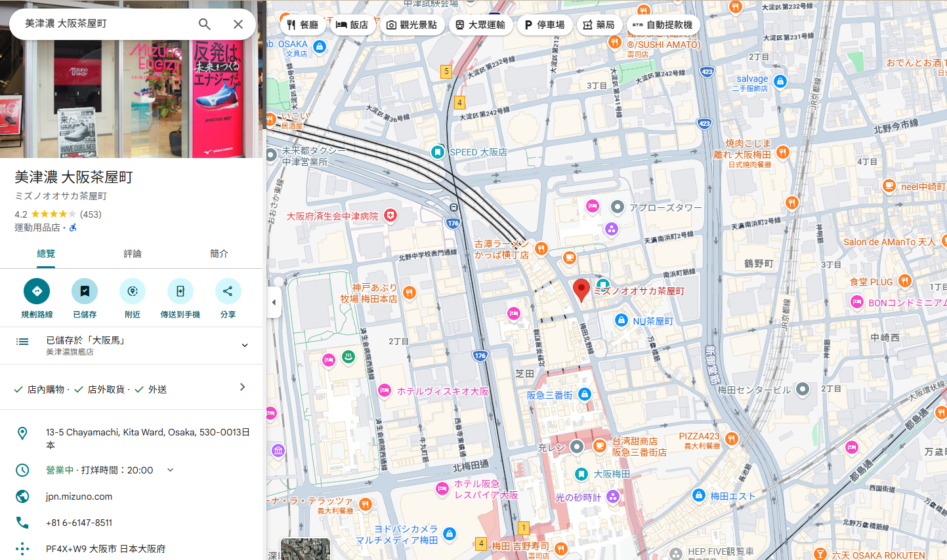Collapse the side panel arrow
The height and width of the screenshot is (560, 947).
[274, 302]
